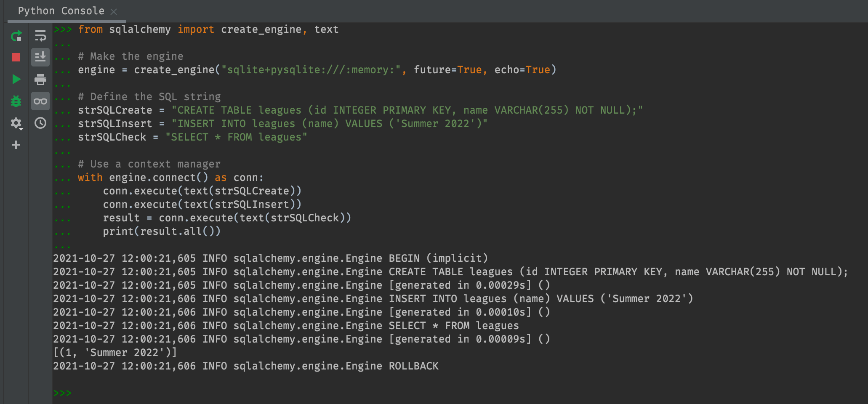Toggle soft-wrap for console output
Image resolution: width=868 pixels, height=404 pixels.
40,36
